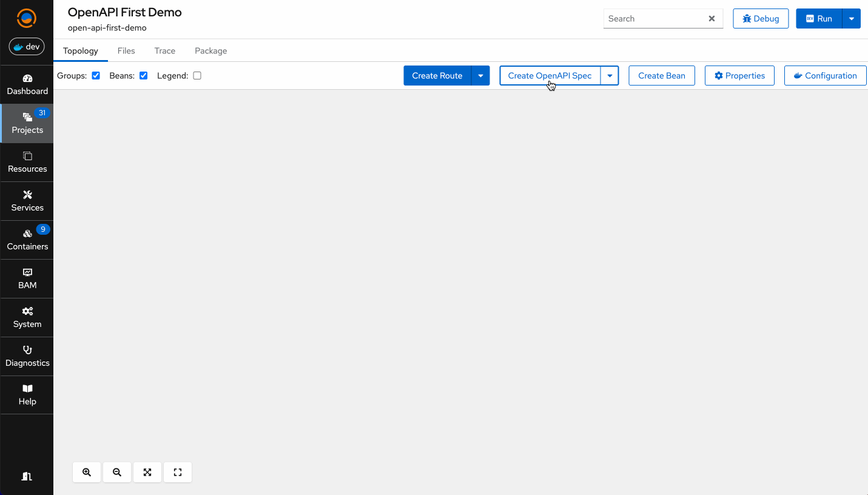Click the OpenAPI First Demo title
The width and height of the screenshot is (868, 495).
pos(124,12)
